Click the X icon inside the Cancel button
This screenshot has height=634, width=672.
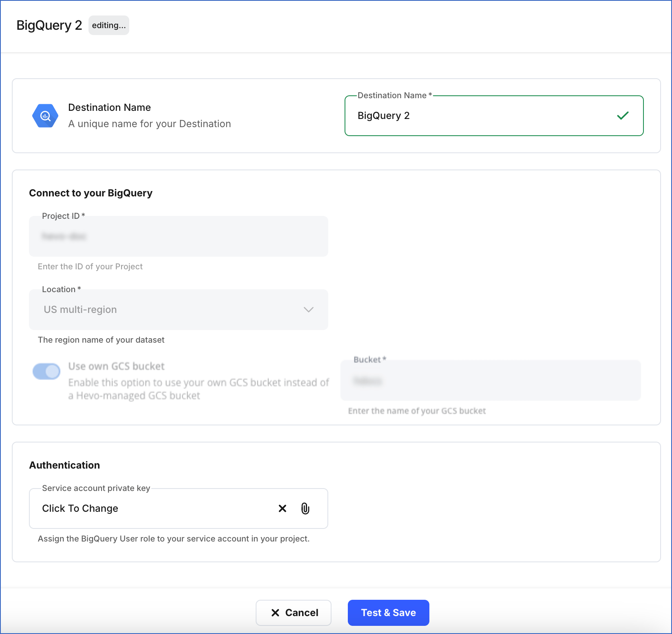tap(274, 613)
